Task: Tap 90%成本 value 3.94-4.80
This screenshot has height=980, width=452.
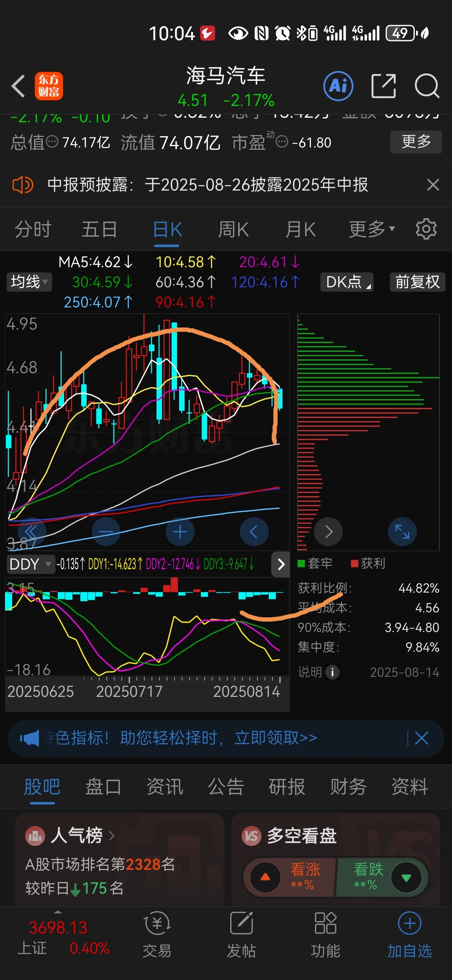Action: pos(412,627)
